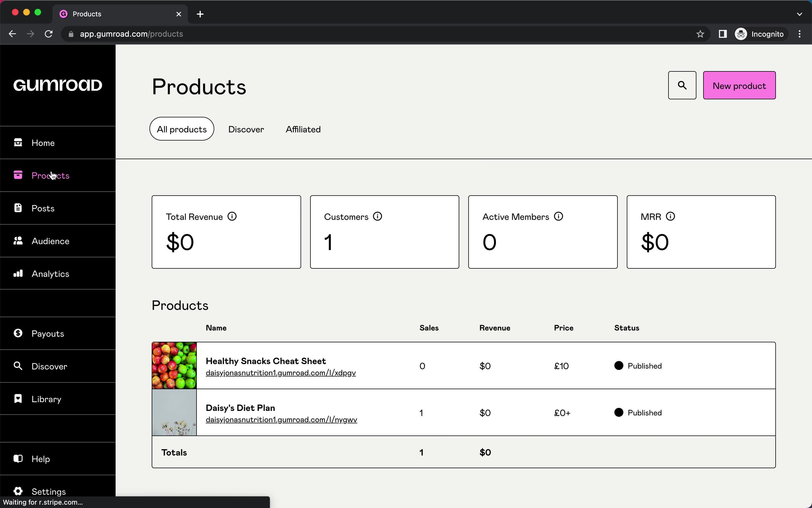Click the Total Revenue $0 value
812x508 pixels.
(180, 242)
